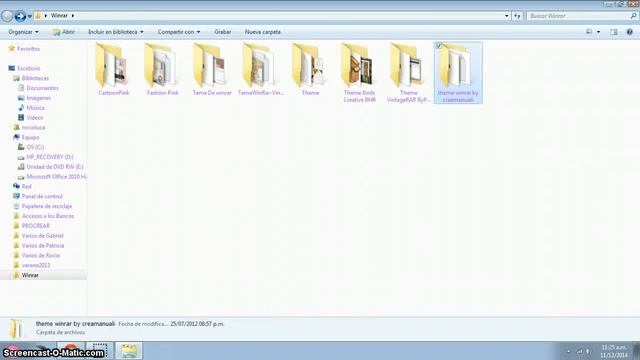The height and width of the screenshot is (360, 640).
Task: Select the TemaWinRar-Vin... folder
Action: coord(261,69)
